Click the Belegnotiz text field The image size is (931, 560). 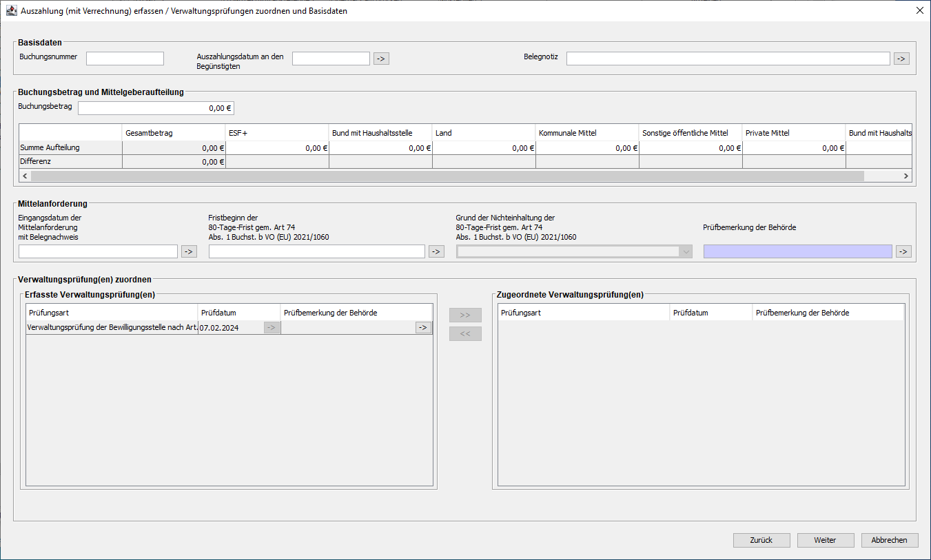(x=728, y=59)
